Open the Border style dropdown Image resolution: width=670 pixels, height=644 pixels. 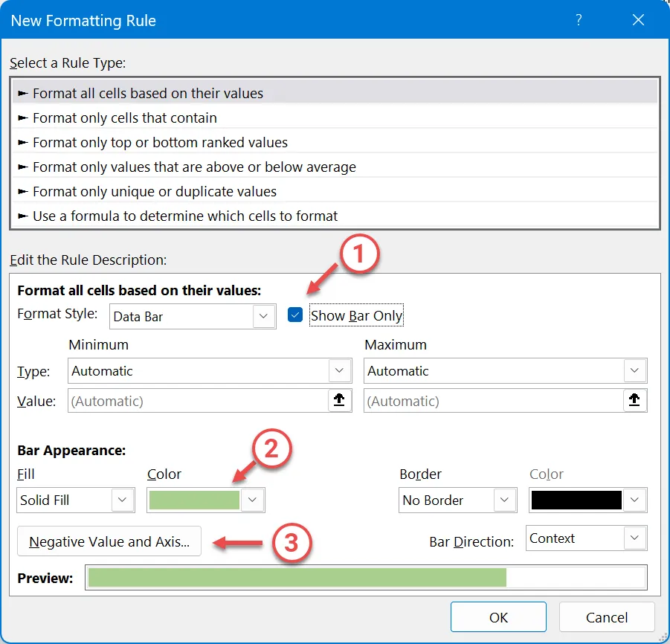click(x=505, y=500)
